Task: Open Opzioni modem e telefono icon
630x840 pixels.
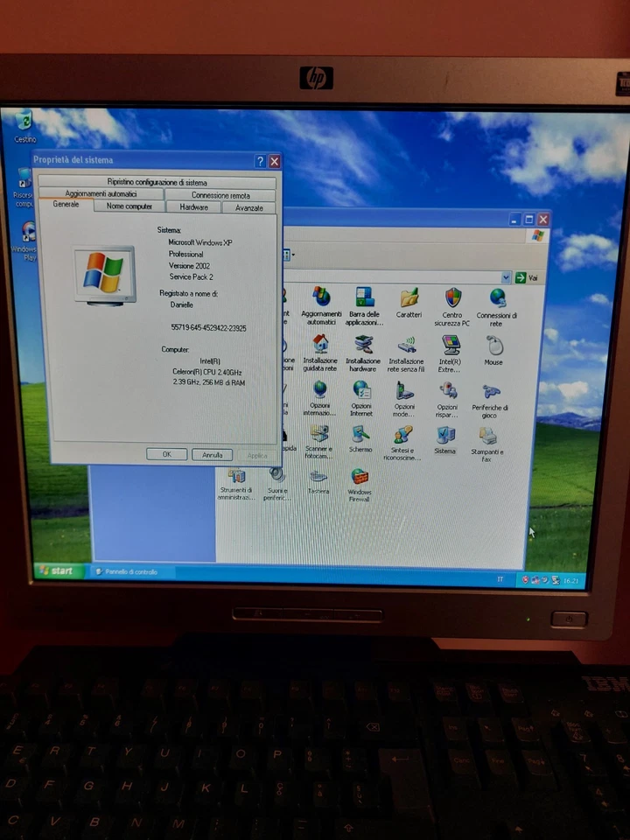Action: tap(404, 399)
